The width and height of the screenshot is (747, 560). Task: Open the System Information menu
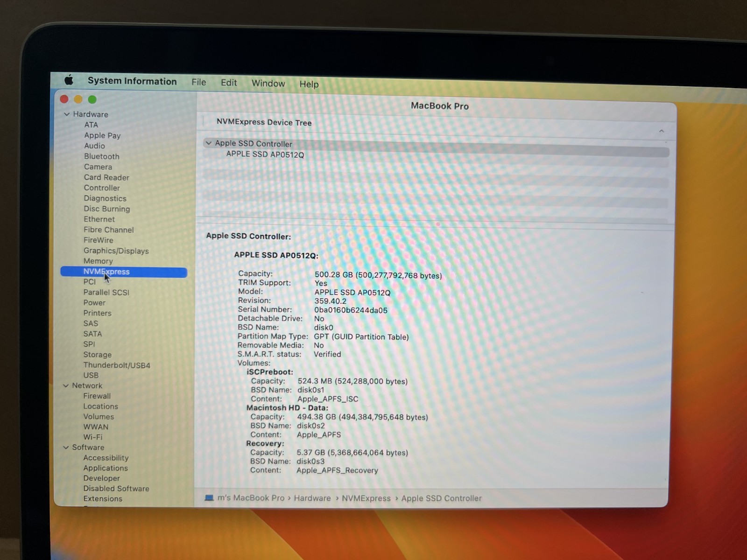[132, 81]
